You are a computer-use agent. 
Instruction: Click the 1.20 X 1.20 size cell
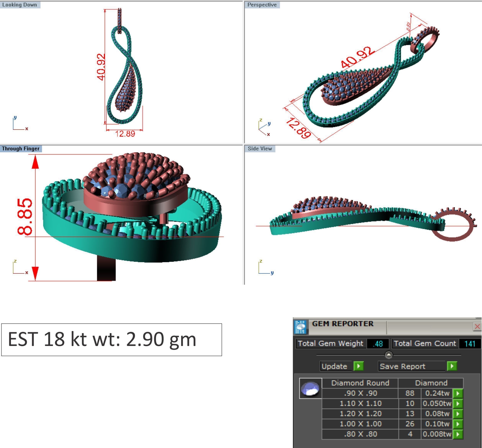360,414
